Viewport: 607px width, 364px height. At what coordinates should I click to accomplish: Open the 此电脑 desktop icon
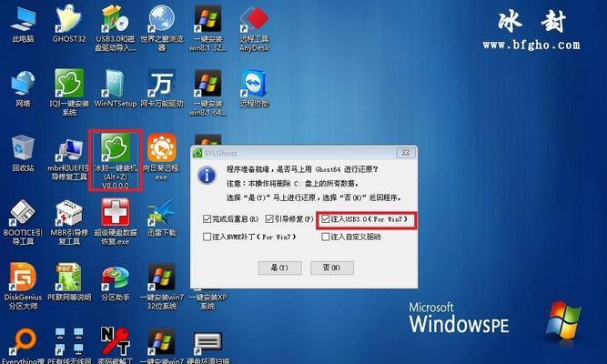pyautogui.click(x=24, y=24)
